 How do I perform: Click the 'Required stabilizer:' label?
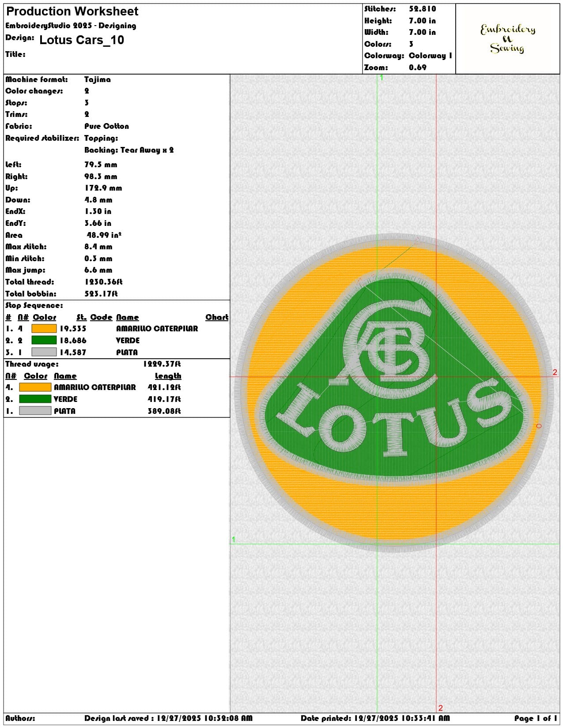click(42, 138)
